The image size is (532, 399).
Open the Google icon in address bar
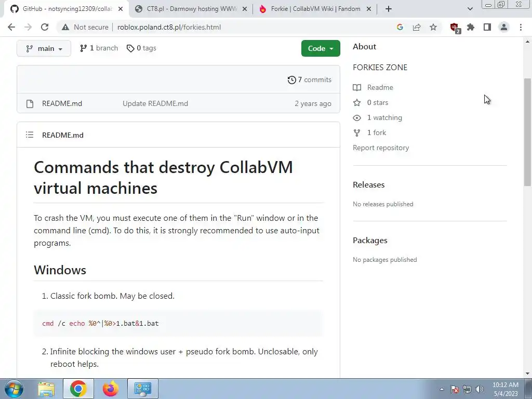(x=400, y=27)
